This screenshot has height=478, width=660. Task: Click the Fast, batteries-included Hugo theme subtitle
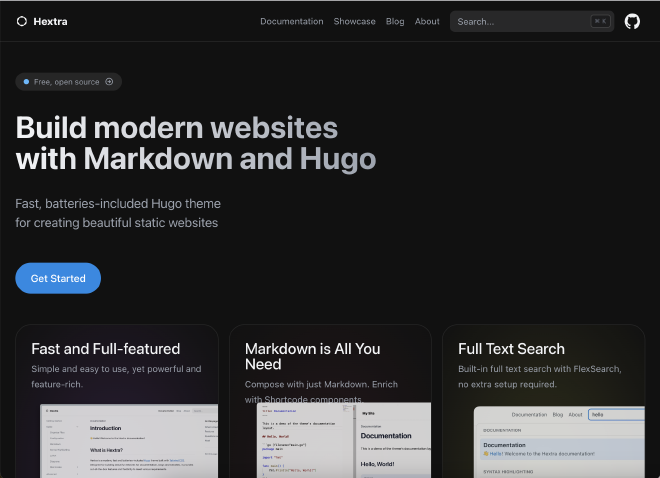(118, 213)
